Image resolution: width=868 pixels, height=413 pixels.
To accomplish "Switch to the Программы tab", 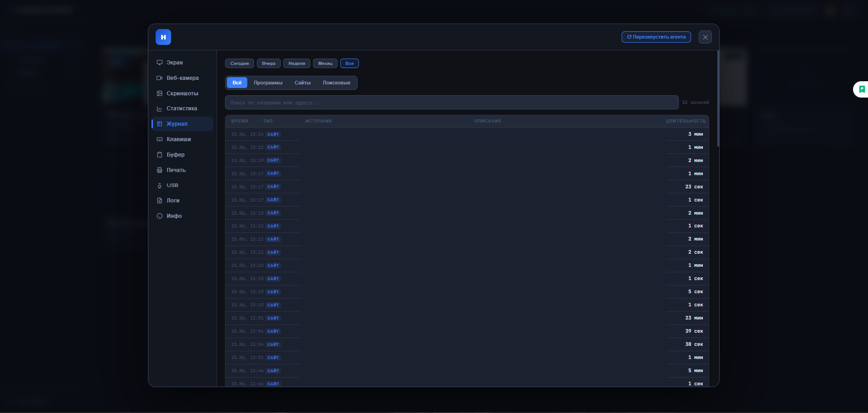I will tap(268, 83).
